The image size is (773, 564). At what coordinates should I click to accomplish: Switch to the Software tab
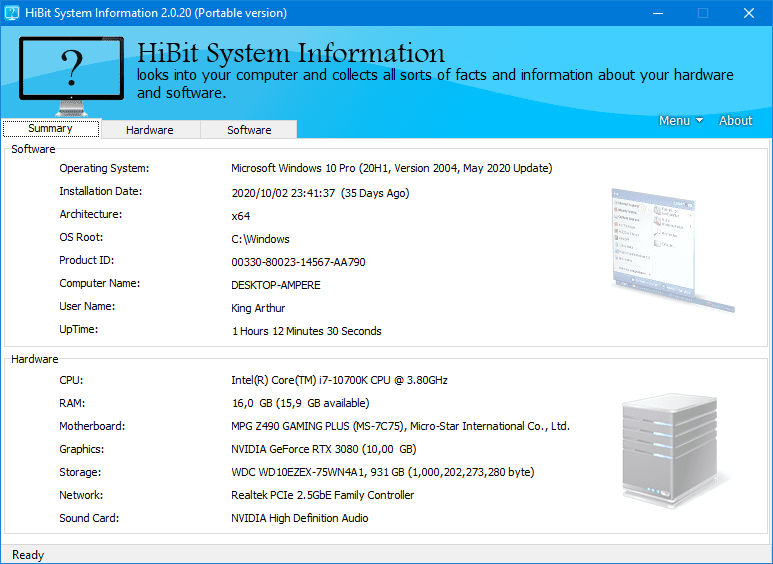coord(249,130)
